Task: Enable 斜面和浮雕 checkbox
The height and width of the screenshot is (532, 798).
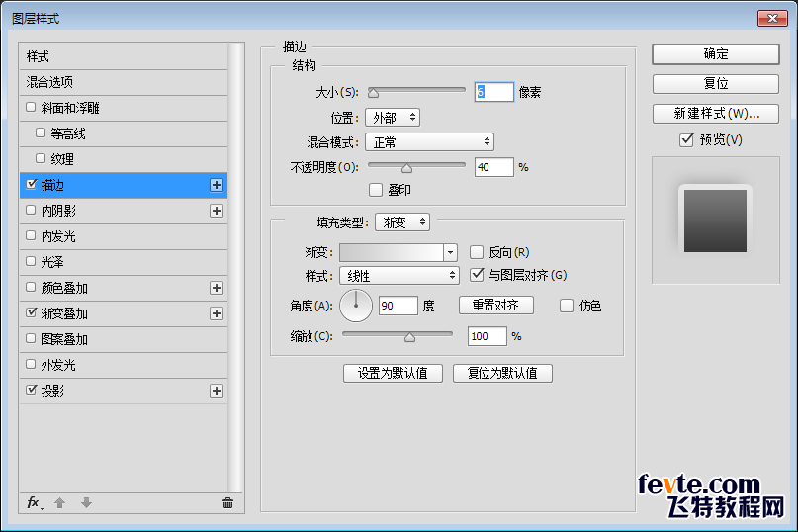Action: (x=31, y=107)
